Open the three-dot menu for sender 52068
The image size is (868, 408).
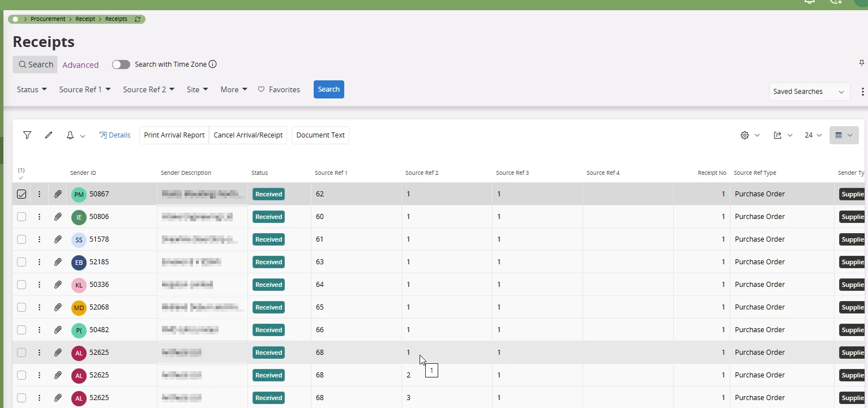(x=39, y=307)
